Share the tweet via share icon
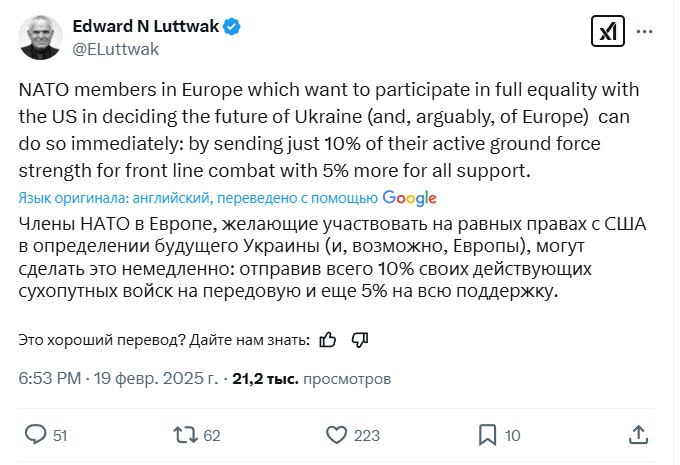Image resolution: width=680 pixels, height=465 pixels. [638, 434]
